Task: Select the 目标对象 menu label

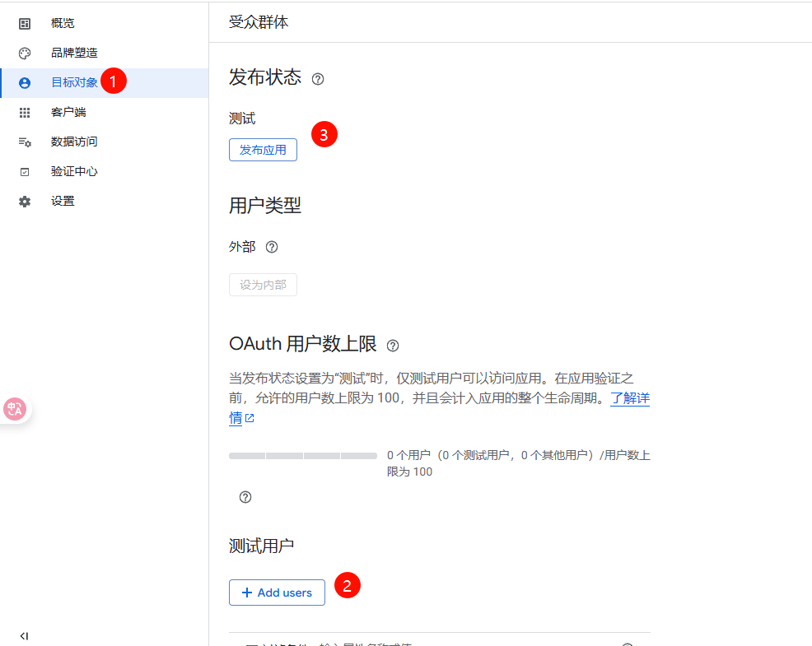Action: point(74,82)
